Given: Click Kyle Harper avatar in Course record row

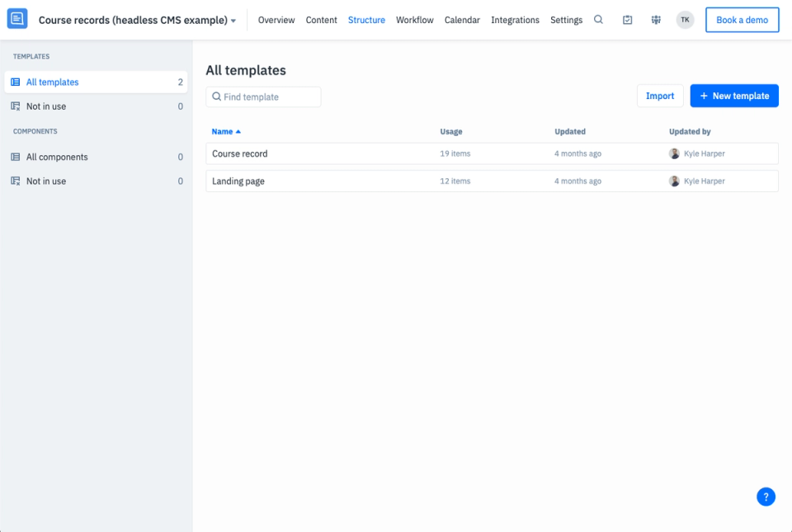Looking at the screenshot, I should (674, 153).
